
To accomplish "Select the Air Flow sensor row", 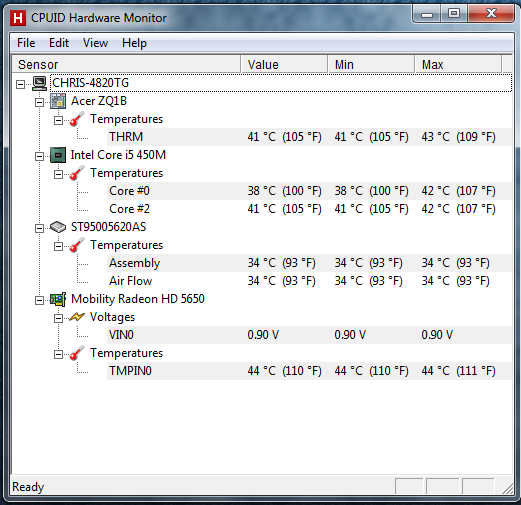I will point(309,281).
